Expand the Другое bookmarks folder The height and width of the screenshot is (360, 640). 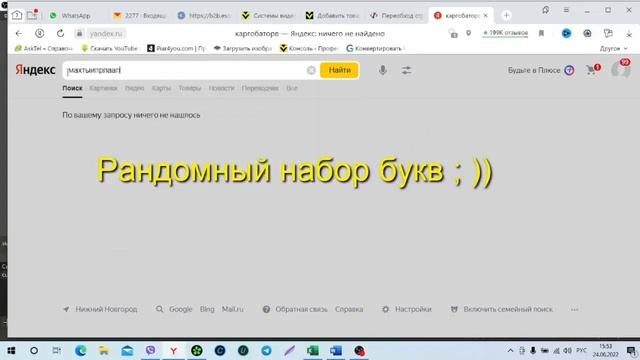click(x=613, y=48)
